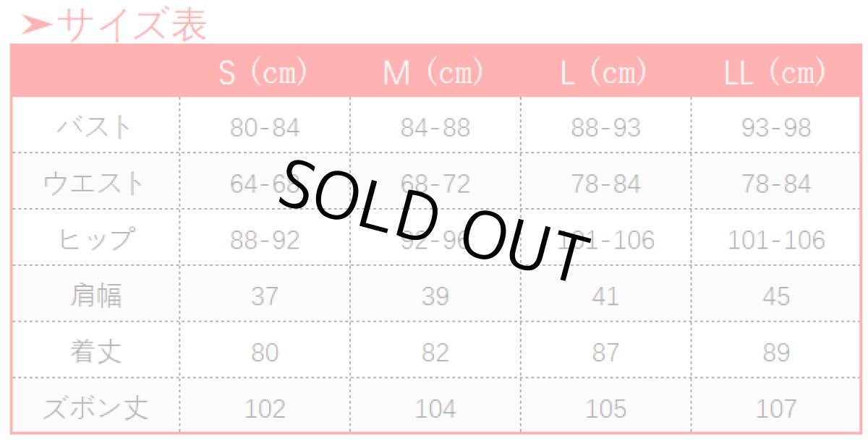The width and height of the screenshot is (868, 443).
Task: Click the バスト row label
Action: pyautogui.click(x=95, y=128)
